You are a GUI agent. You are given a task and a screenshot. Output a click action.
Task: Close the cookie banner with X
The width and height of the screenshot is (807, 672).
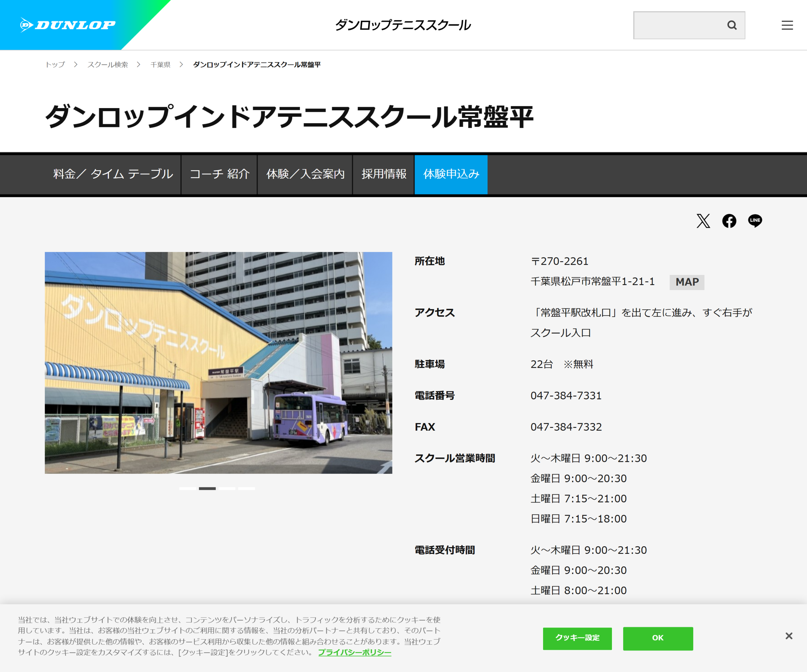coord(788,636)
